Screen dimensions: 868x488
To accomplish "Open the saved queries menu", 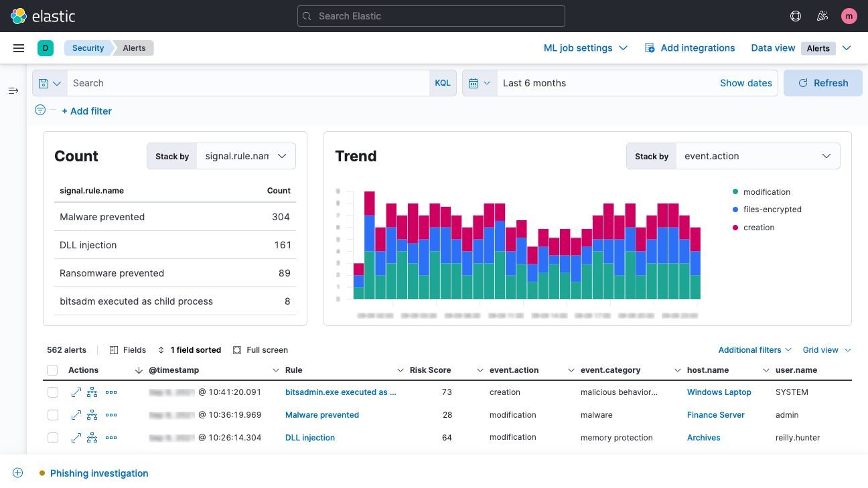I will pos(50,83).
